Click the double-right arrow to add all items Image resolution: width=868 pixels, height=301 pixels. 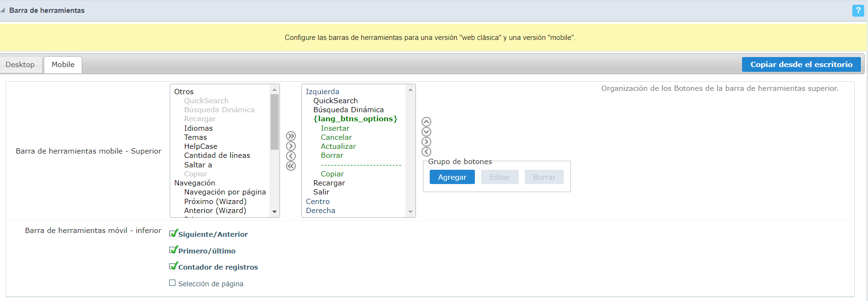pos(291,136)
